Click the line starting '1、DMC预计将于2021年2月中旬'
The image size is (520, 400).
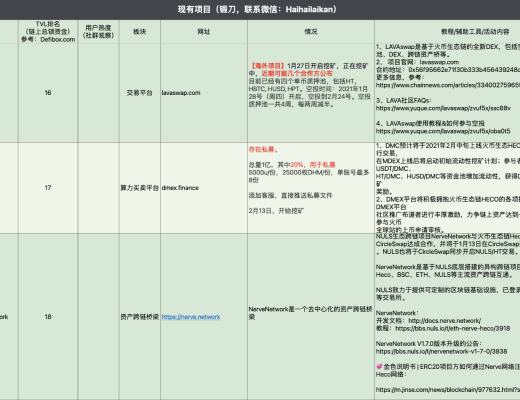[448, 146]
